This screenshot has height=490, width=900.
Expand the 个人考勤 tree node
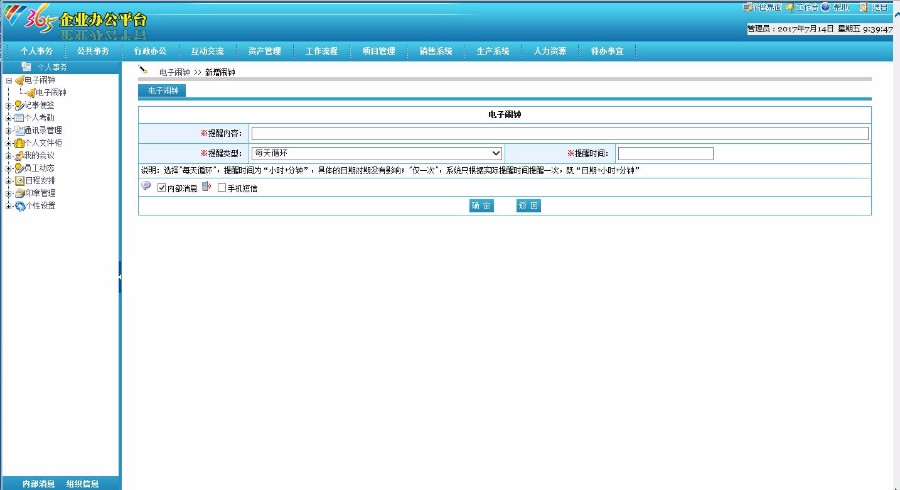pos(9,118)
